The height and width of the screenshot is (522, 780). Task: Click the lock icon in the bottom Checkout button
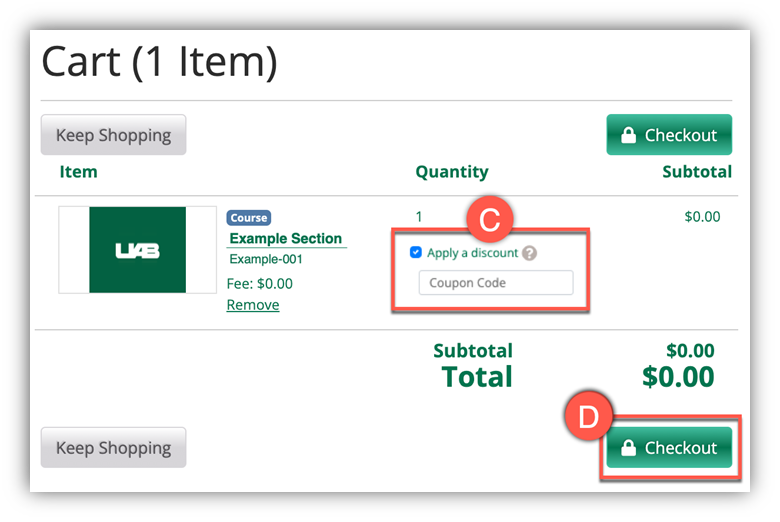tap(628, 449)
